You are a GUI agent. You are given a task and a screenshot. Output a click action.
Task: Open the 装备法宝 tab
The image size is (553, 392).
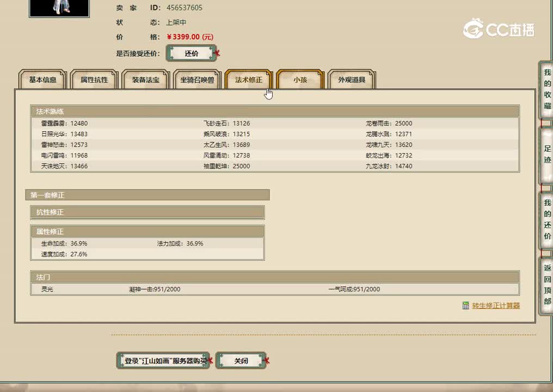pyautogui.click(x=145, y=79)
